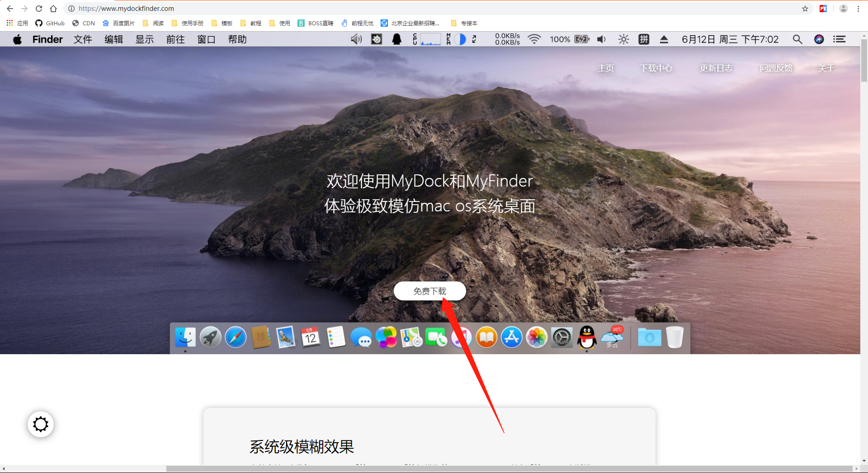Open System Preferences gear in dock

pos(562,337)
